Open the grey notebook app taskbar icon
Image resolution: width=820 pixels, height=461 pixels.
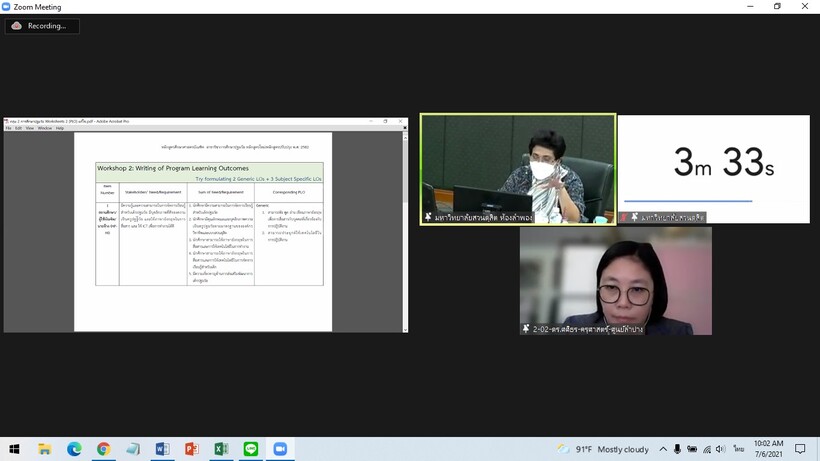pos(133,449)
